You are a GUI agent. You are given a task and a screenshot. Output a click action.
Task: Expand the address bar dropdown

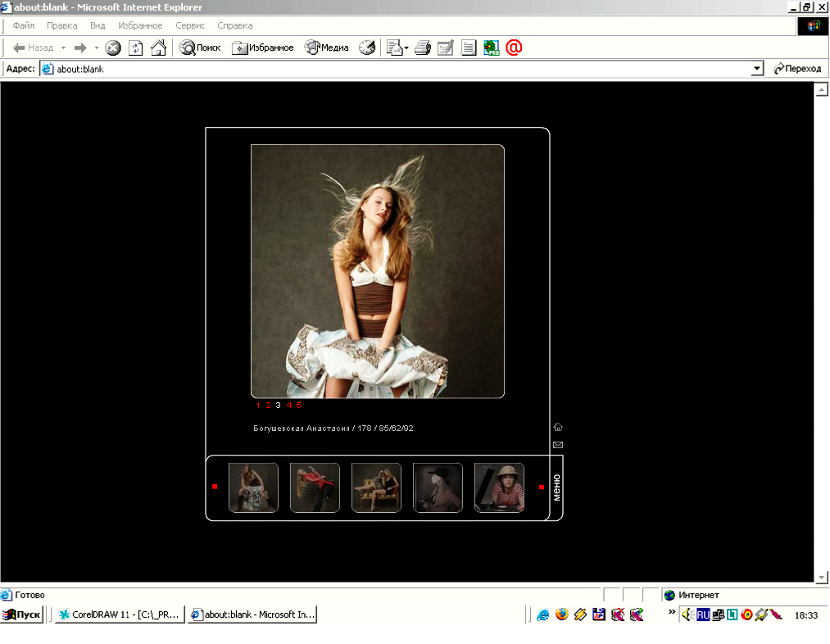click(758, 70)
